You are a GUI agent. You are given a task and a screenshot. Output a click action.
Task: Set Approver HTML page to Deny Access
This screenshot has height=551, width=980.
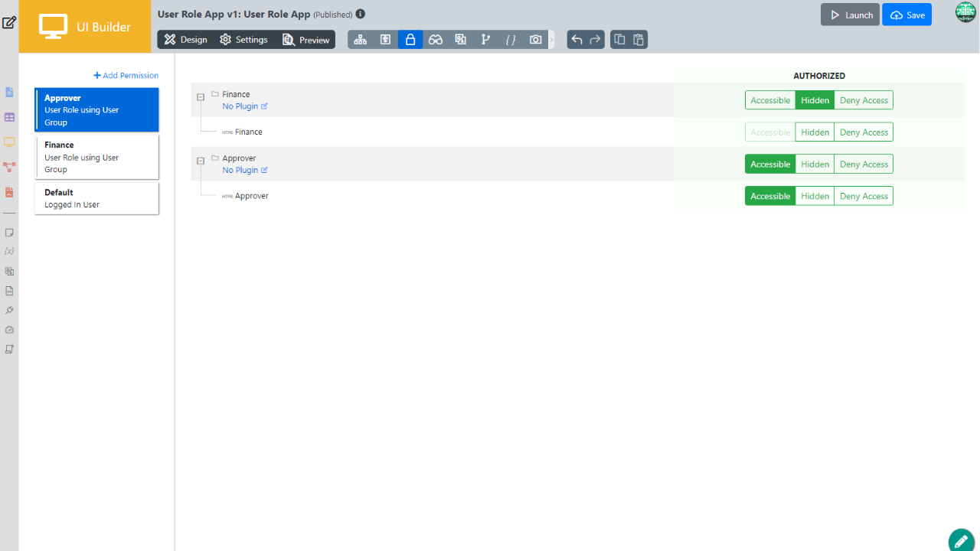(864, 197)
